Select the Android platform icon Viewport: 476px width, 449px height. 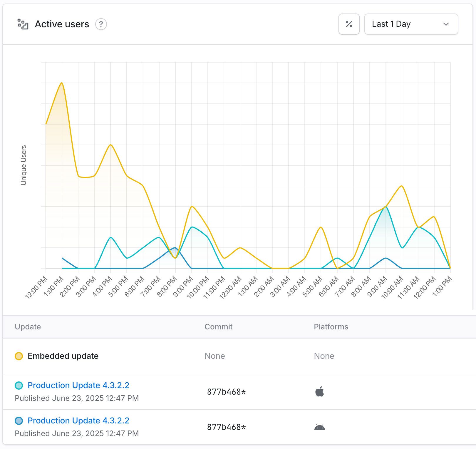point(320,427)
